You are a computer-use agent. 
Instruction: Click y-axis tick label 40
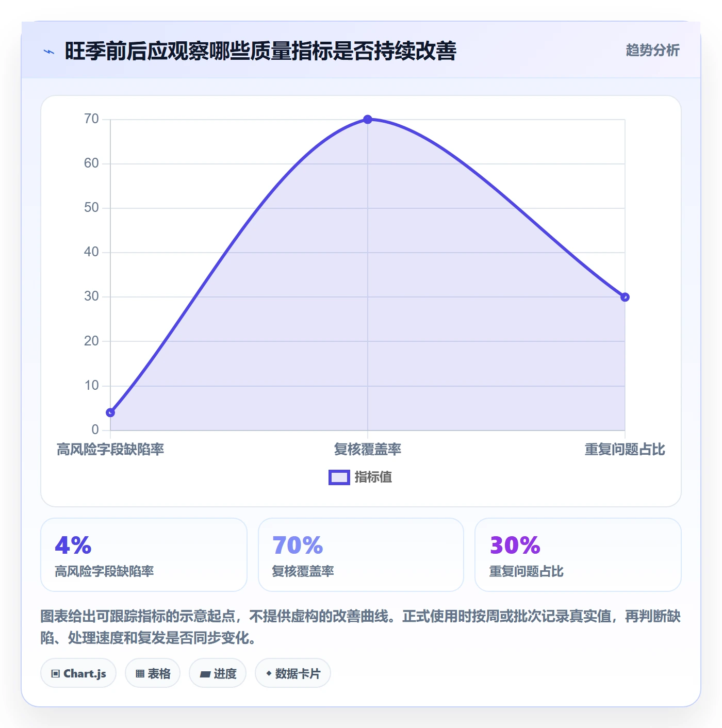pos(91,252)
